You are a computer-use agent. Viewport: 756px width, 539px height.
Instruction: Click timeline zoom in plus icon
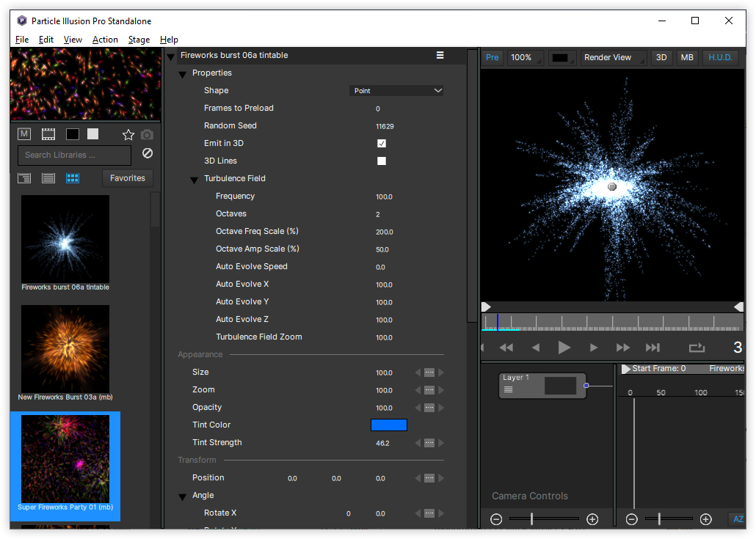[x=706, y=518]
